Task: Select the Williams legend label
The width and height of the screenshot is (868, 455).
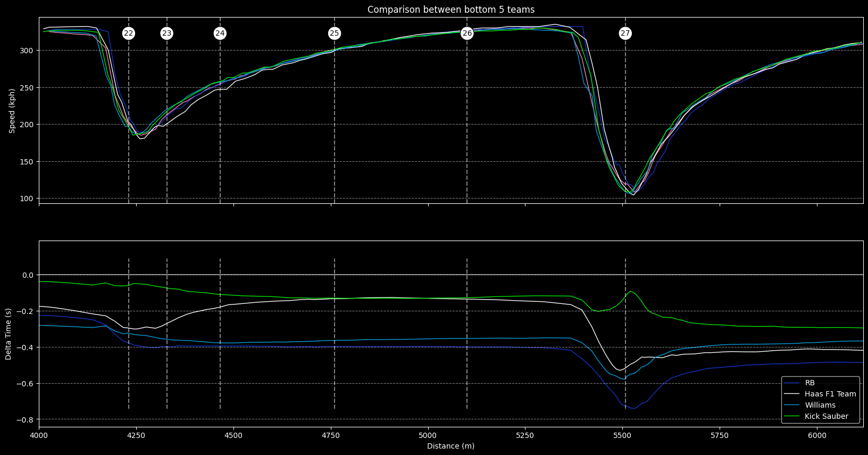Action: click(x=820, y=406)
